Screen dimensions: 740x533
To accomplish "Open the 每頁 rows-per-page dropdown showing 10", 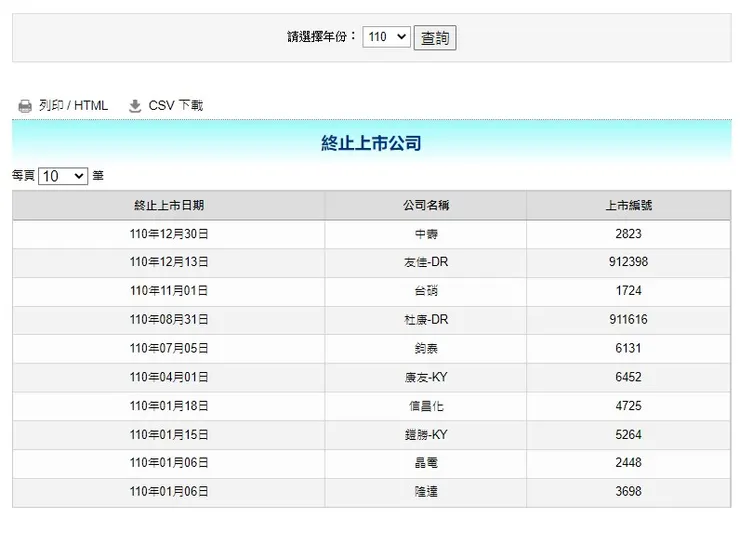I will tap(63, 176).
